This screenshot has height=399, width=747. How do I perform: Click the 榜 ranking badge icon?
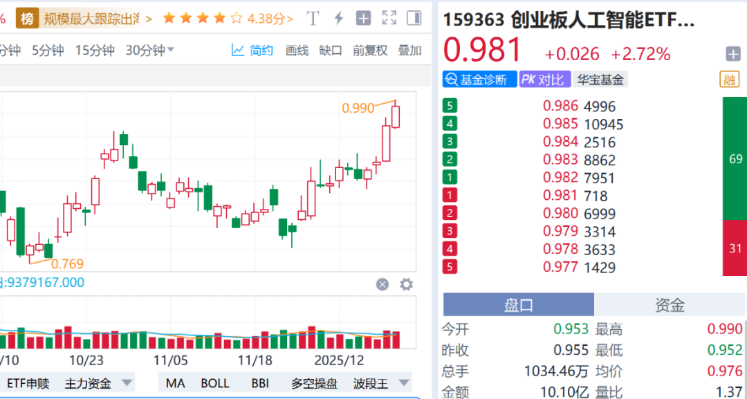pyautogui.click(x=27, y=19)
